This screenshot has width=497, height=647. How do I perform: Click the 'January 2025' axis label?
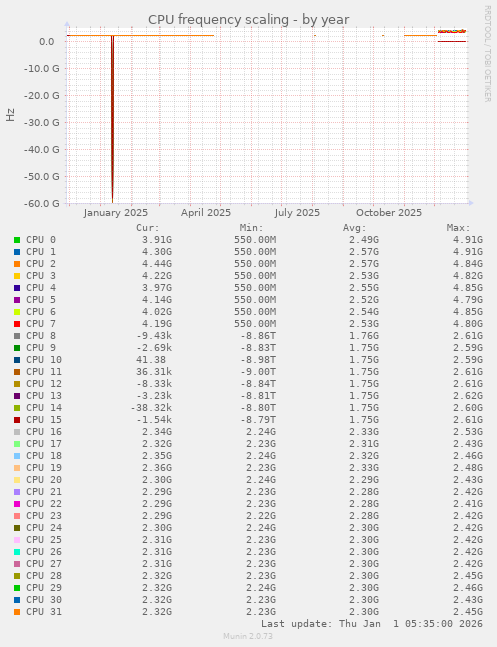[116, 213]
